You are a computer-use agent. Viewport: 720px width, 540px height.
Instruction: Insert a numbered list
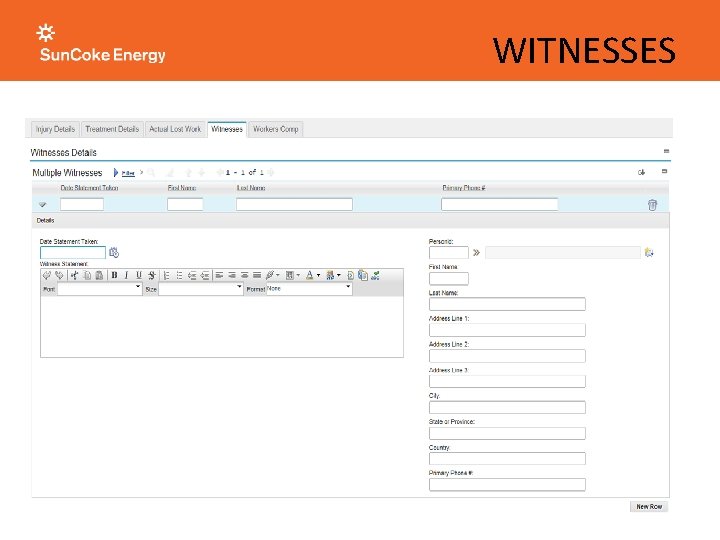pos(167,275)
